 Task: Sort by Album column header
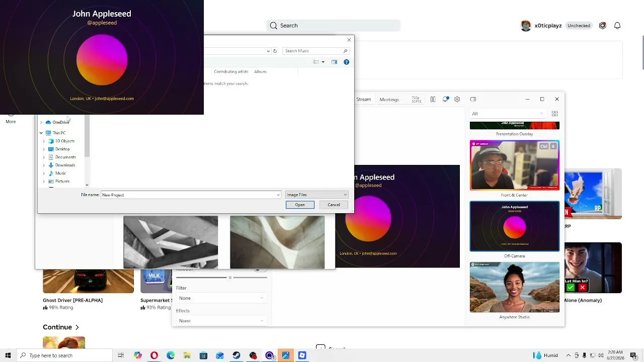[260, 71]
